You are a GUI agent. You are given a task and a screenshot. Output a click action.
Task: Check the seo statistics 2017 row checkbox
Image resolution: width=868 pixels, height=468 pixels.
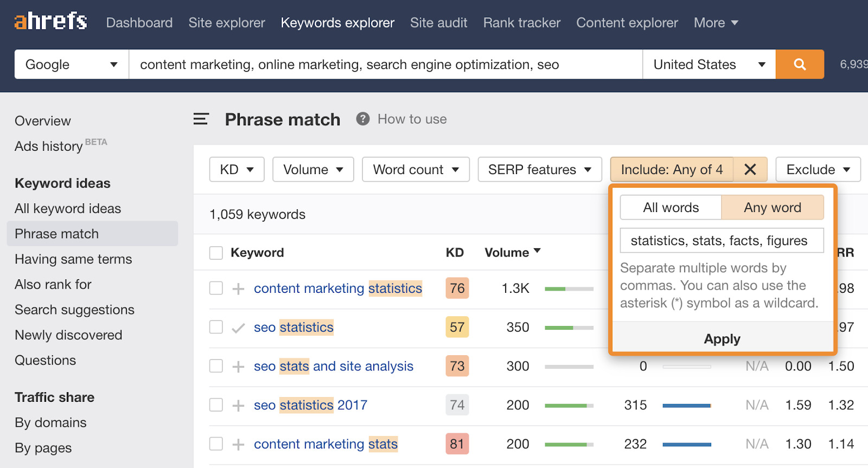pyautogui.click(x=216, y=405)
